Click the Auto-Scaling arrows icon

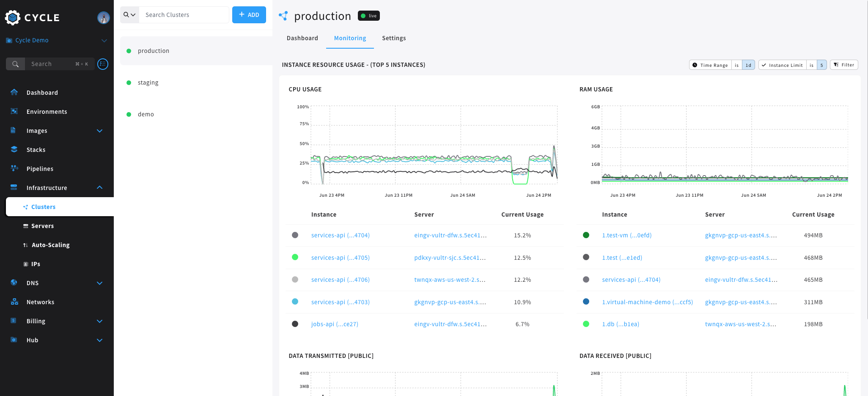tap(26, 245)
